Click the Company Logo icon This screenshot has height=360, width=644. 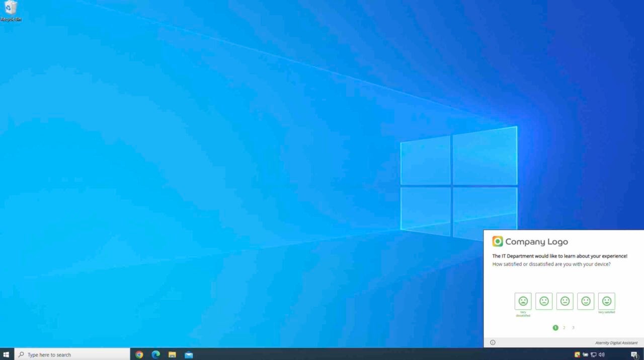coord(498,242)
